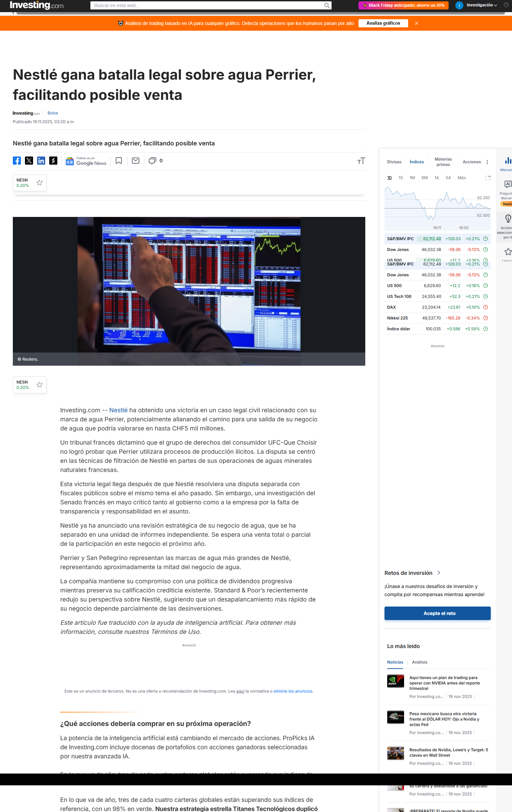The image size is (512, 812).
Task: Star NESN in the chip below the Reuters photo
Action: pos(40,385)
